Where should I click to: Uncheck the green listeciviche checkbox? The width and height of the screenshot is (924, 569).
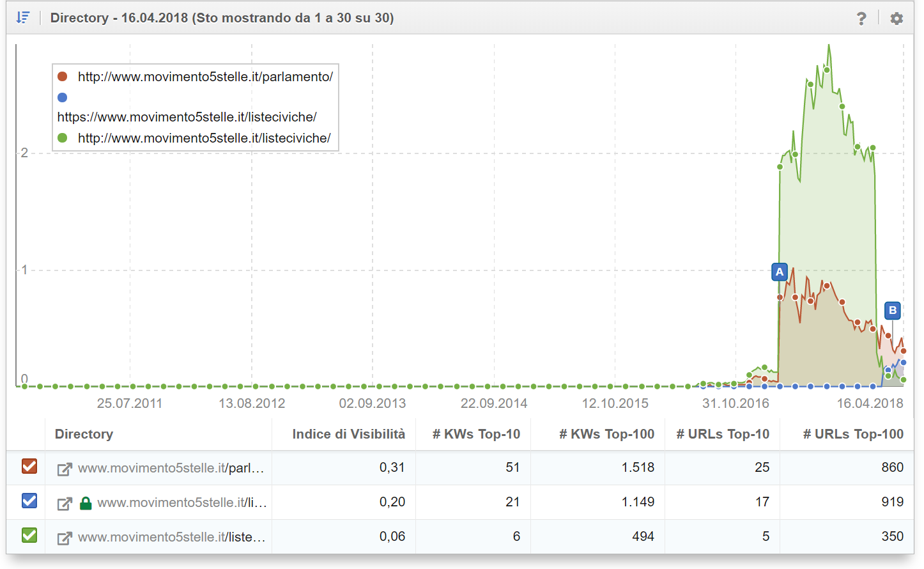pyautogui.click(x=29, y=535)
